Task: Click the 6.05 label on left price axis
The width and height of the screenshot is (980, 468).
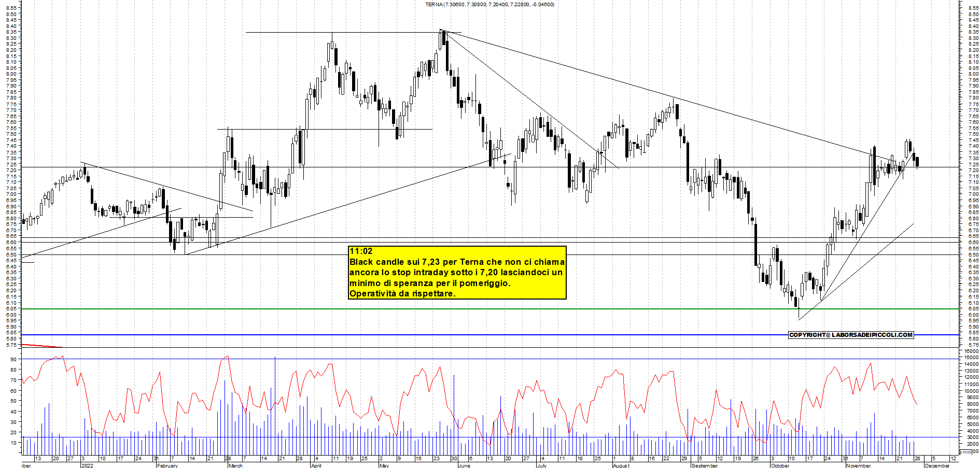Action: click(11, 308)
